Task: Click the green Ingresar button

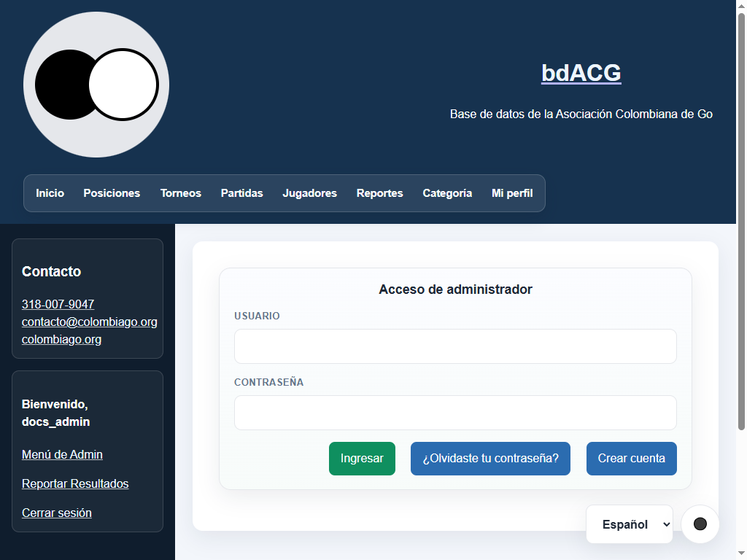Action: click(362, 458)
